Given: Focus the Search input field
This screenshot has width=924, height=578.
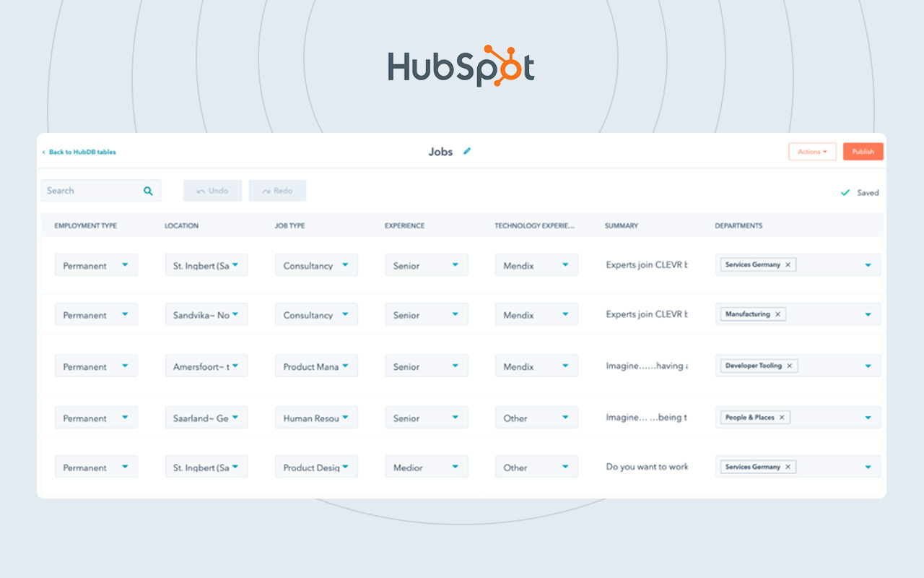Looking at the screenshot, I should (x=100, y=191).
